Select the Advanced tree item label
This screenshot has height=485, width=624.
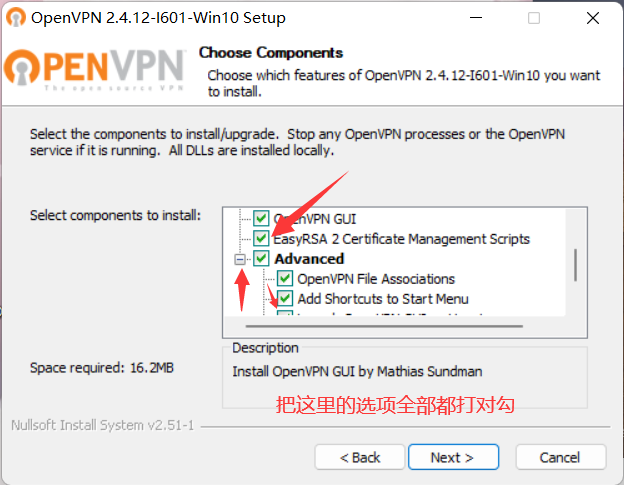309,259
